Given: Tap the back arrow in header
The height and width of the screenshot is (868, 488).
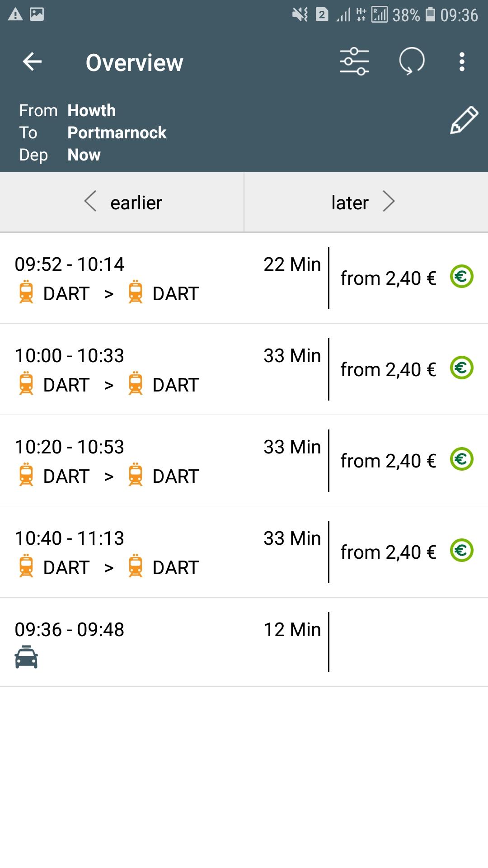Looking at the screenshot, I should (x=32, y=62).
